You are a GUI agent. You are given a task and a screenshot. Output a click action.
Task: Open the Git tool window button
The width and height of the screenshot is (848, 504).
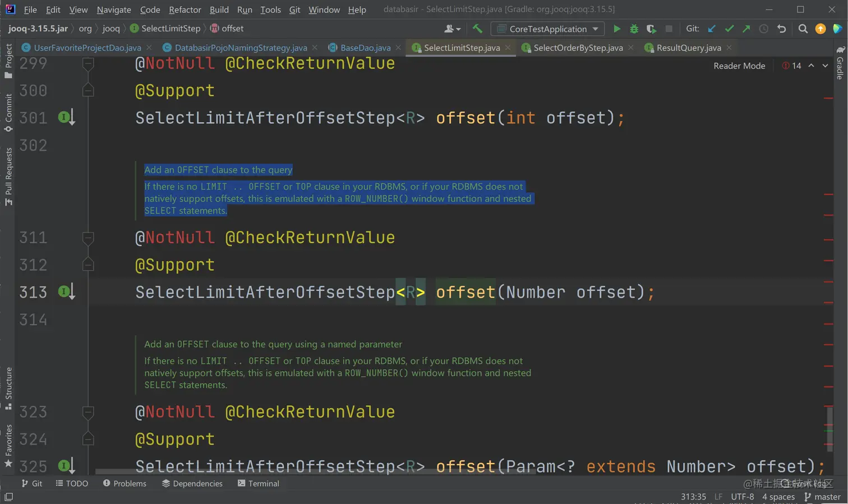click(32, 483)
